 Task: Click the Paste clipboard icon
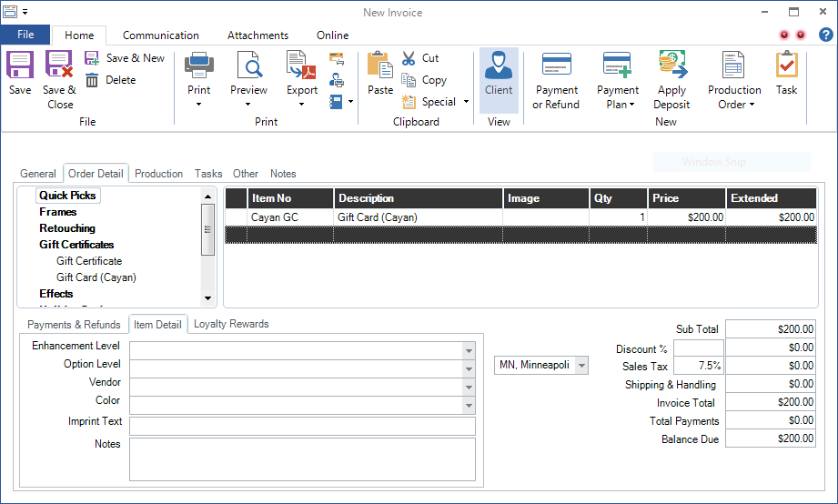click(x=380, y=65)
